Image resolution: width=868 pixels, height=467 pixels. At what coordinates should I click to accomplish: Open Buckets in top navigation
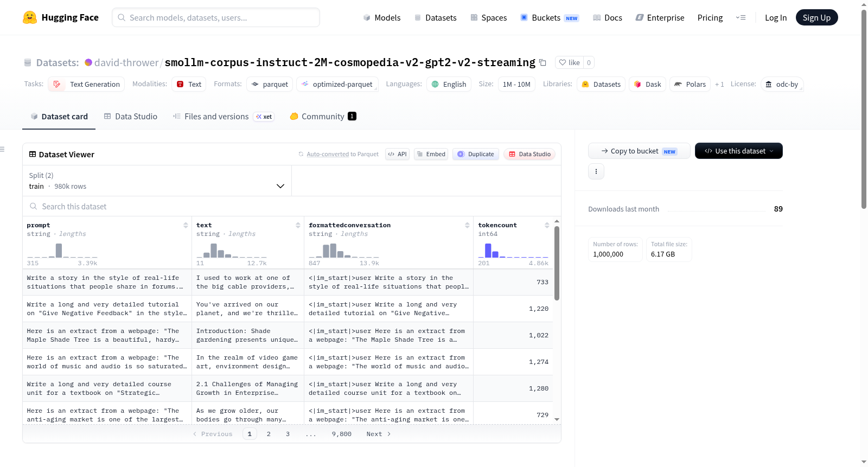pos(550,17)
